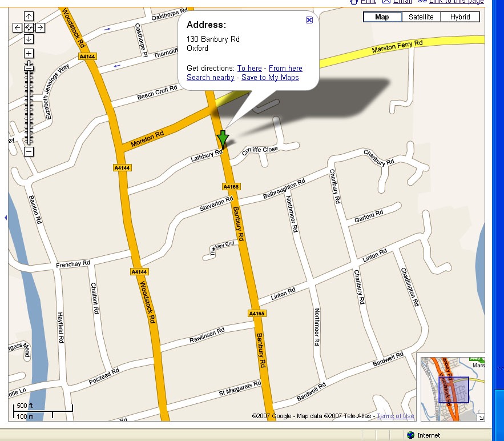The width and height of the screenshot is (504, 441).
Task: Click the overview map viewport rectangle
Action: [x=454, y=390]
